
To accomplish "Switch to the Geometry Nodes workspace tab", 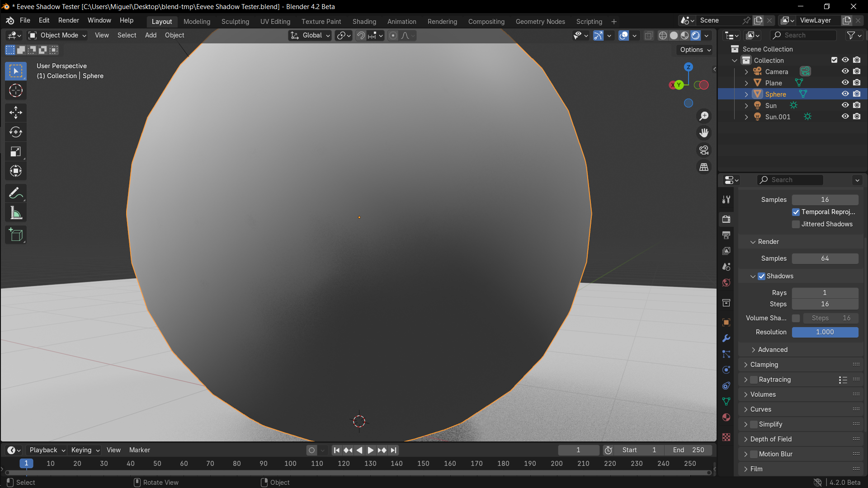I will point(540,22).
